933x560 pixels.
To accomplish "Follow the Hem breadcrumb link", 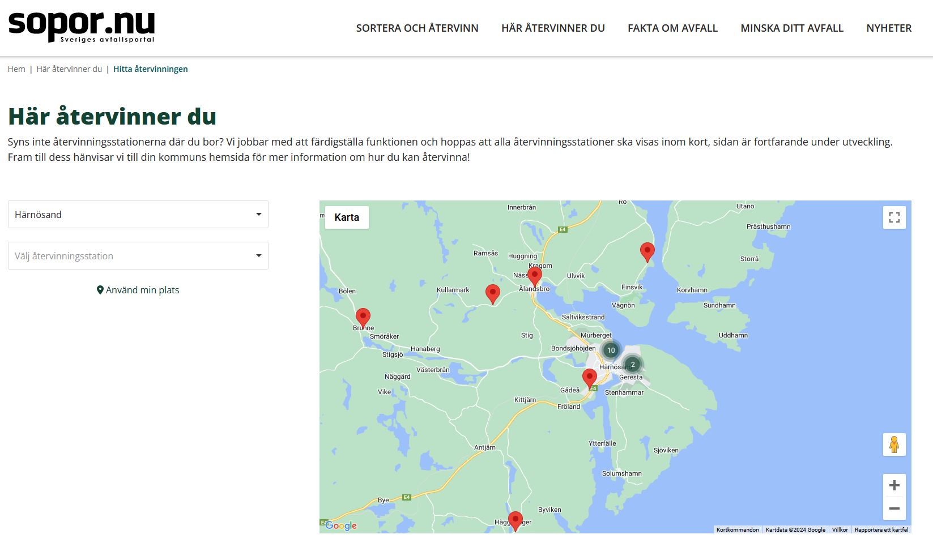I will tap(16, 69).
